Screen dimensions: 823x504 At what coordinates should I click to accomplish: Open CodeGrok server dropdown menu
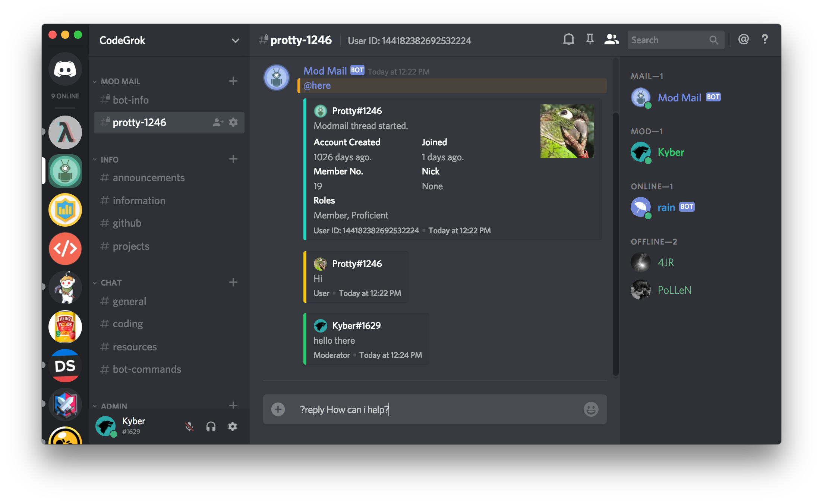[235, 41]
